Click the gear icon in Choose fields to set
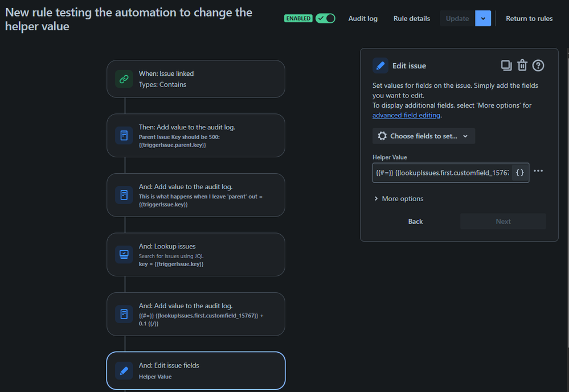The image size is (569, 392). point(382,136)
